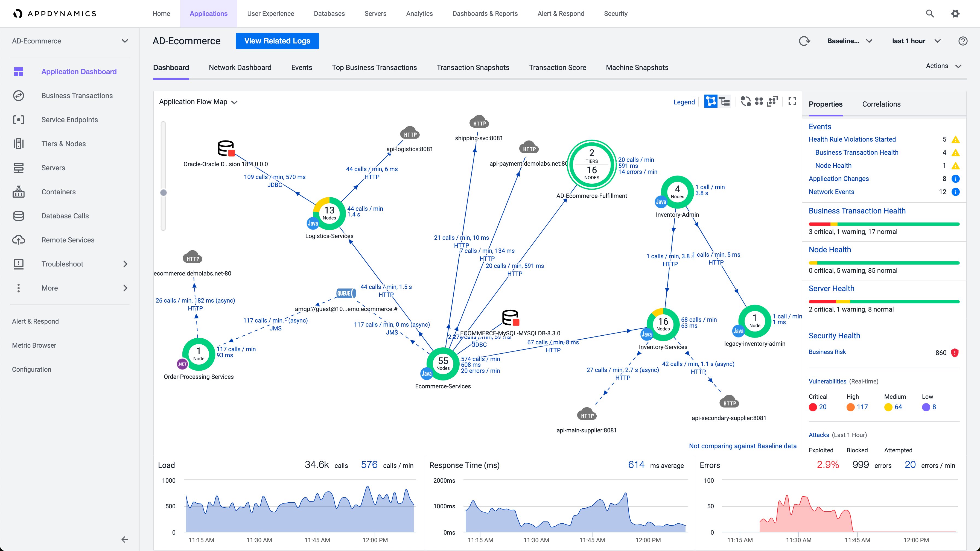Click the Containers sidebar icon
Screen dimensions: 980x551
19,192
